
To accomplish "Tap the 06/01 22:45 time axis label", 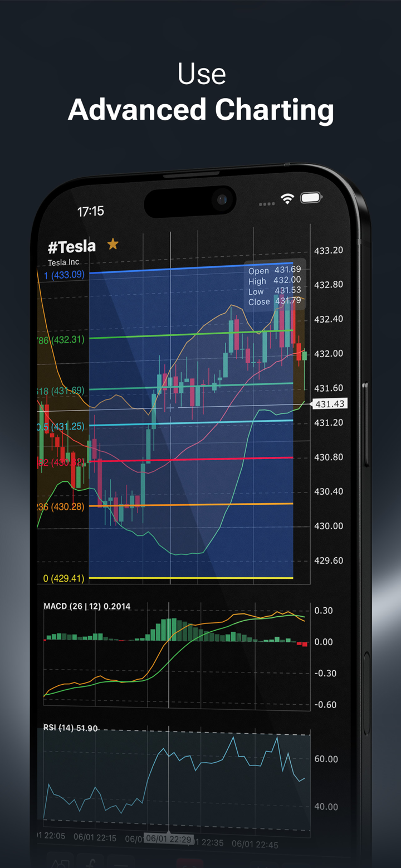I will pyautogui.click(x=255, y=844).
